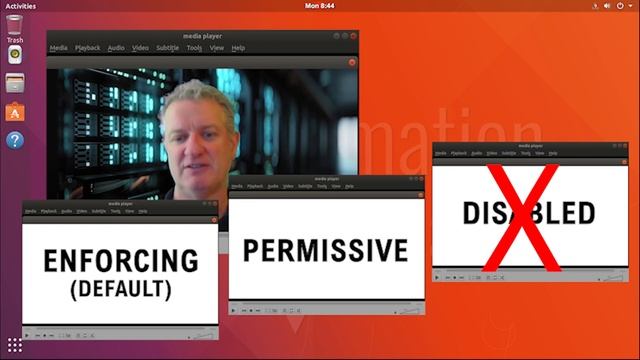Open the View menu in main player
640x360 pixels.
[x=216, y=48]
